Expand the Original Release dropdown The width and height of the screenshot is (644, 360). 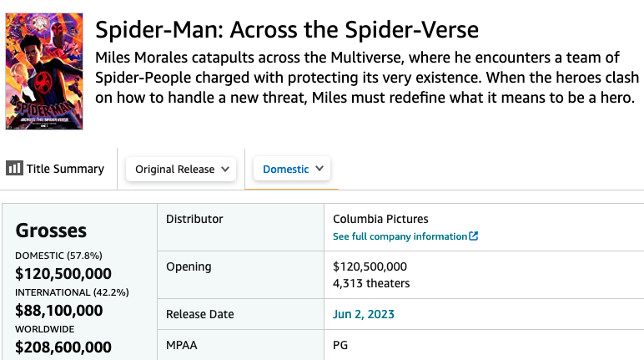(x=181, y=169)
